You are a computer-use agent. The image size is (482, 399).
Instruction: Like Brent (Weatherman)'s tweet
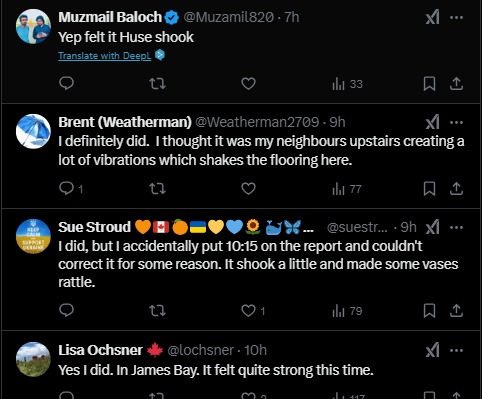point(248,189)
